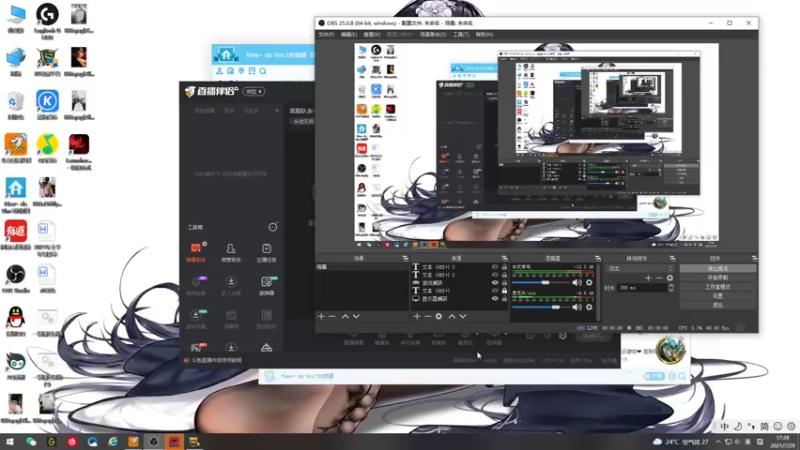Adjust the transition duration stepper arrows
The height and width of the screenshot is (450, 800).
click(671, 288)
